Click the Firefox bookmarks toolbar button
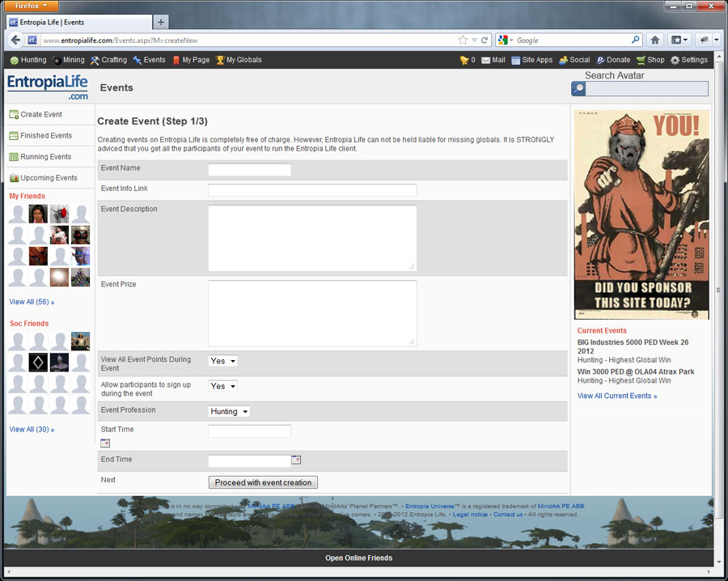The height and width of the screenshot is (581, 728). tap(679, 40)
